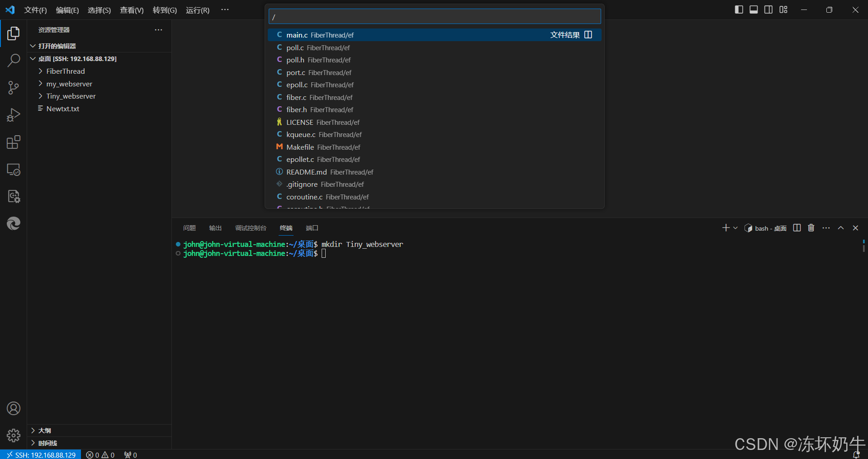This screenshot has height=459, width=868.
Task: Open the Remote Explorer view
Action: pos(14,169)
